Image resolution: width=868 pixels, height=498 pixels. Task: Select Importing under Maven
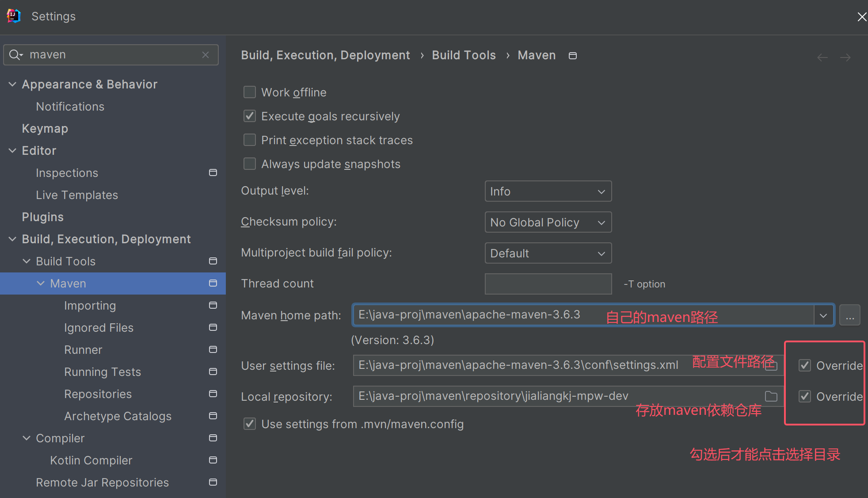click(x=90, y=305)
